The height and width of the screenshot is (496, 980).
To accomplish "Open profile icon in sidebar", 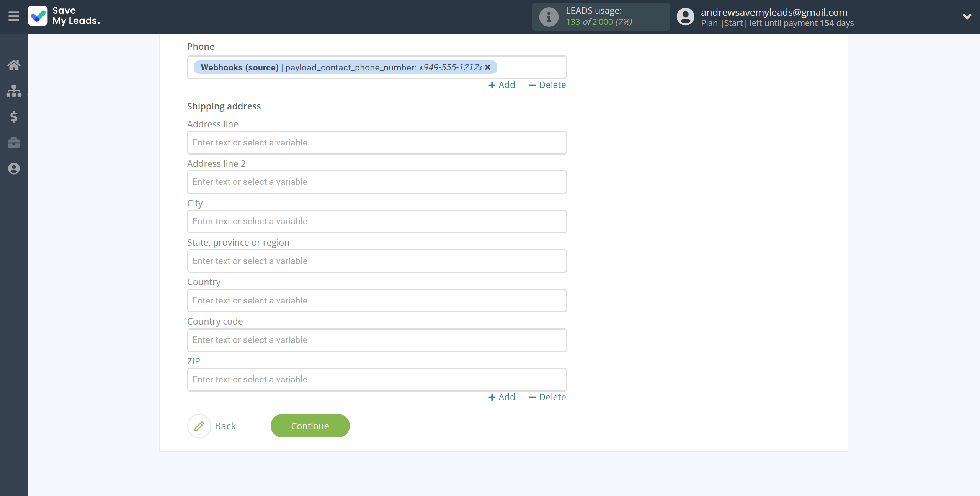I will (x=14, y=169).
